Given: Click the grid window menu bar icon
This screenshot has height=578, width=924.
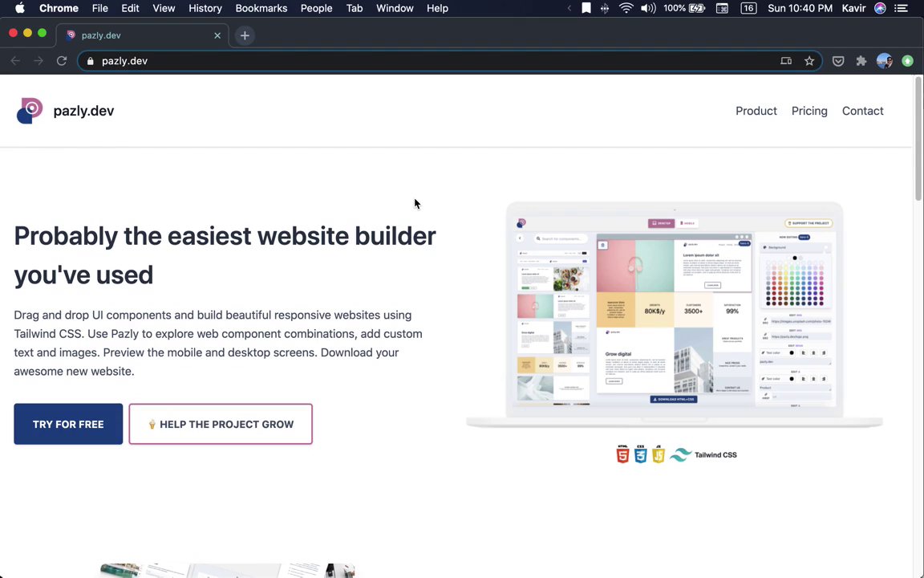Looking at the screenshot, I should (722, 8).
